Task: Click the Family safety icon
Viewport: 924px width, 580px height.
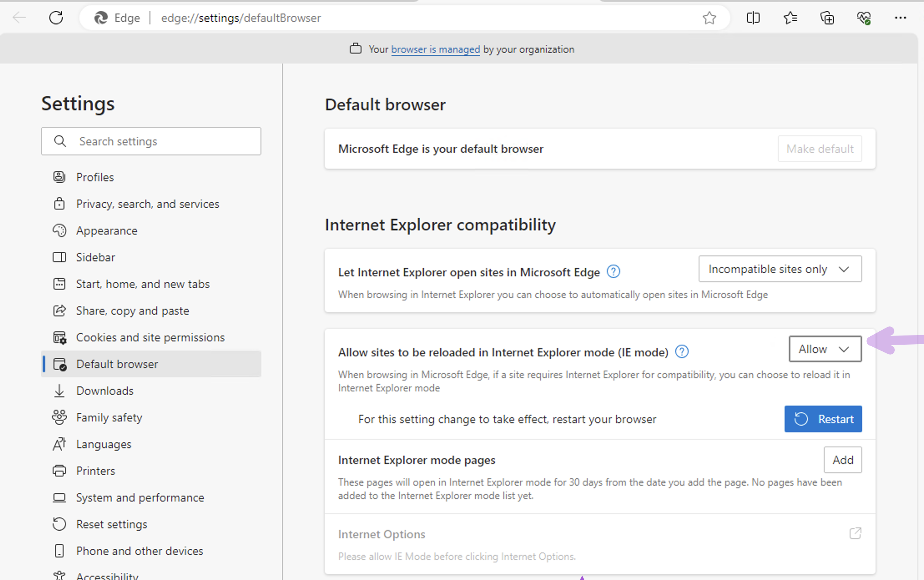Action: coord(59,417)
